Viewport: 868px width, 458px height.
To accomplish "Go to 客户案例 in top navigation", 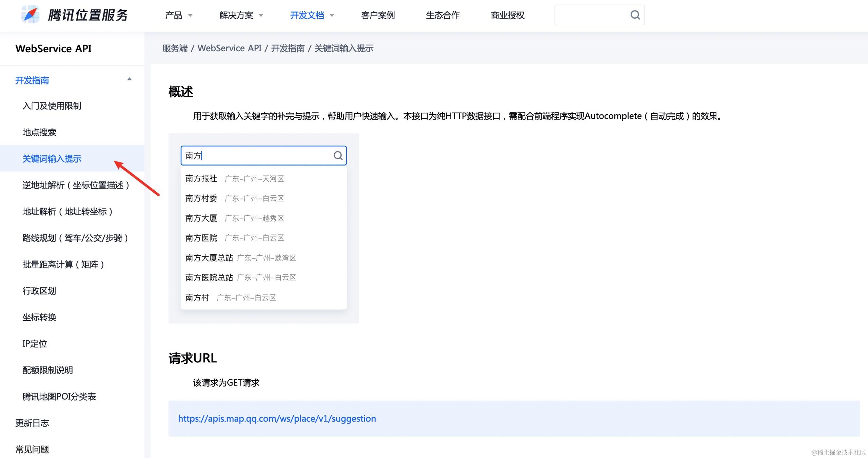I will (x=378, y=15).
